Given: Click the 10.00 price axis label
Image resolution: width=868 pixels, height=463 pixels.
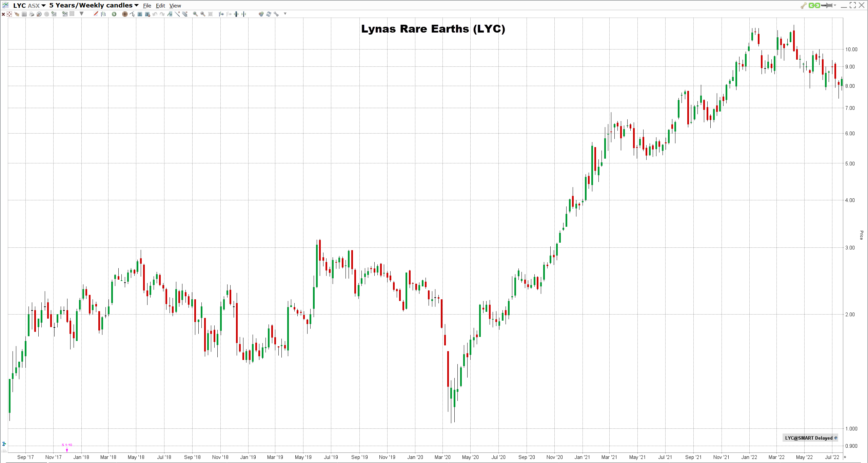Looking at the screenshot, I should pyautogui.click(x=851, y=49).
